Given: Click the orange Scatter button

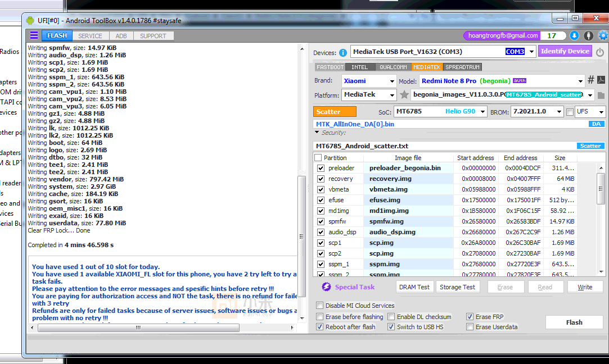Looking at the screenshot, I should click(335, 112).
